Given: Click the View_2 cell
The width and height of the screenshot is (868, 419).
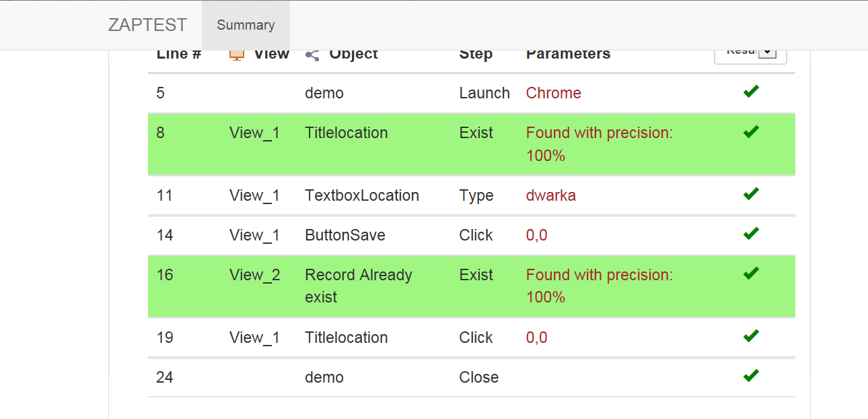Looking at the screenshot, I should (x=255, y=275).
